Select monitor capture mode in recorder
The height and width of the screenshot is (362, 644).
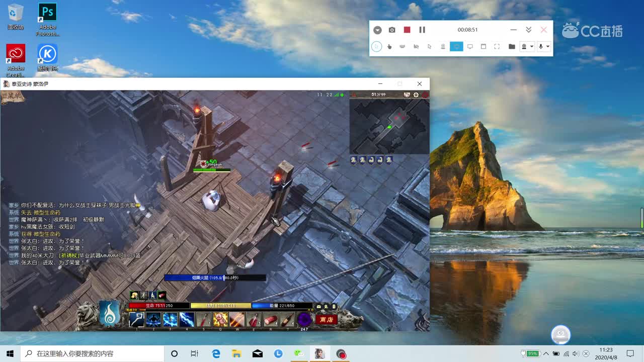pyautogui.click(x=470, y=47)
